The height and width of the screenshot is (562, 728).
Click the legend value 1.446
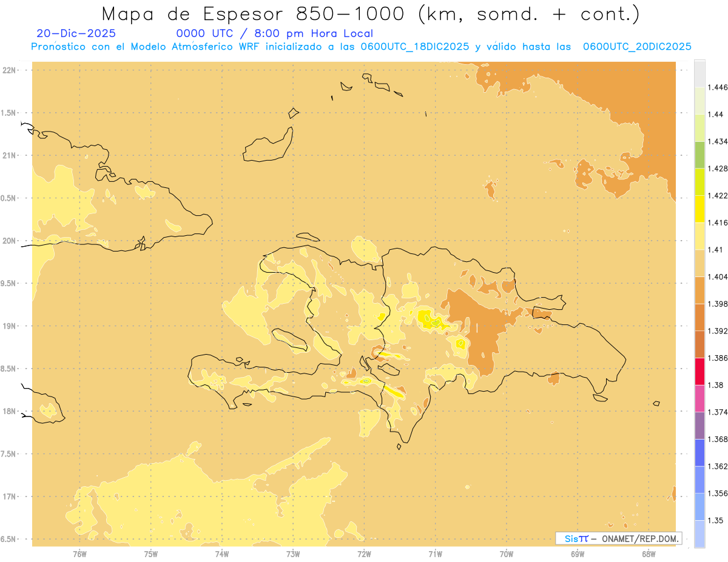(718, 87)
